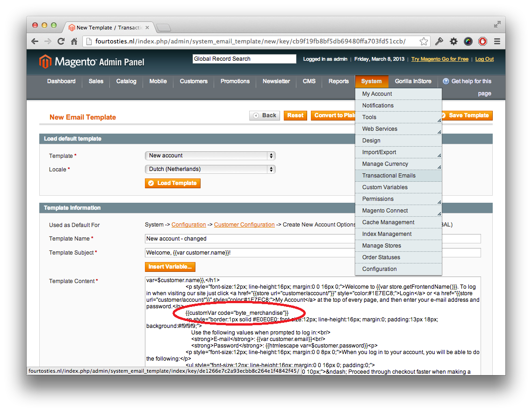This screenshot has height=412, width=532.
Task: Click the gear extension icon
Action: tap(453, 42)
